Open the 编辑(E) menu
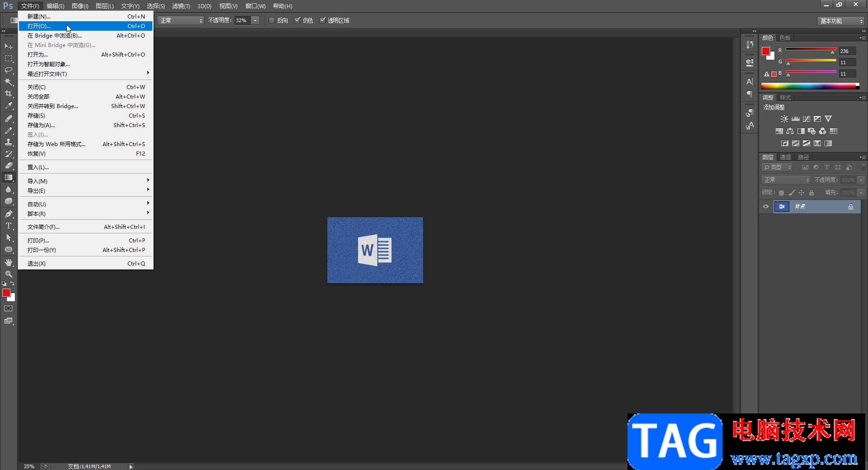 pos(55,6)
